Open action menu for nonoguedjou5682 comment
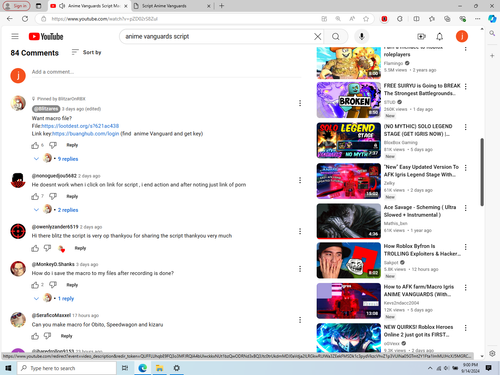The image size is (500, 375). coord(300,180)
